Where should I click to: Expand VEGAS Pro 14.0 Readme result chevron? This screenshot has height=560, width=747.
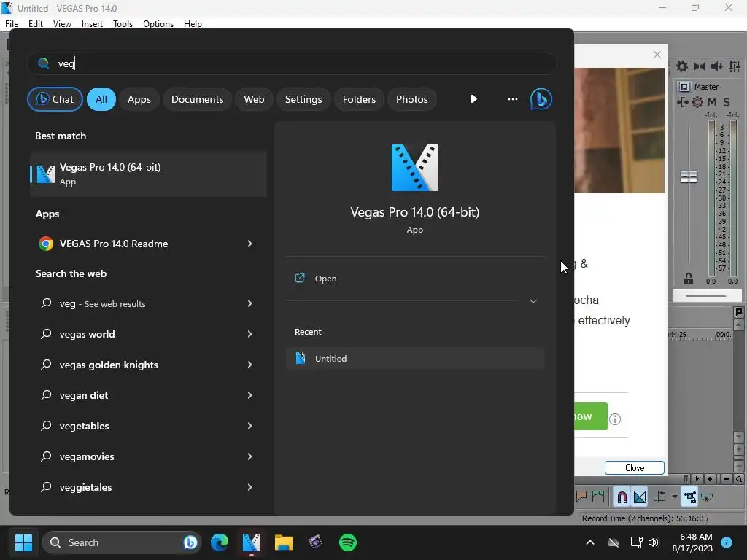coord(249,244)
